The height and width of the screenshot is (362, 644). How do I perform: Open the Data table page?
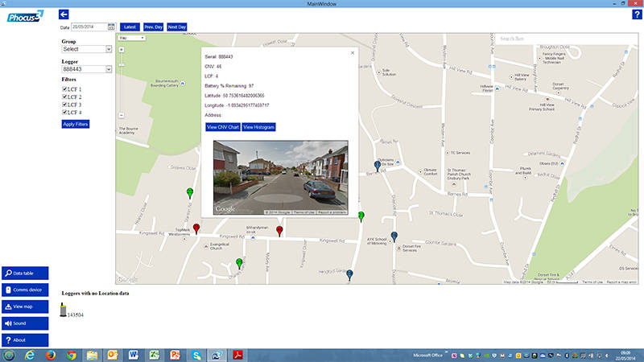[25, 274]
